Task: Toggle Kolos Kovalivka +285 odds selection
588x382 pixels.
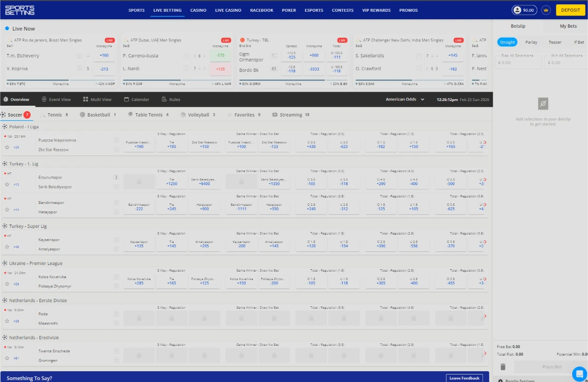Action: coord(139,281)
